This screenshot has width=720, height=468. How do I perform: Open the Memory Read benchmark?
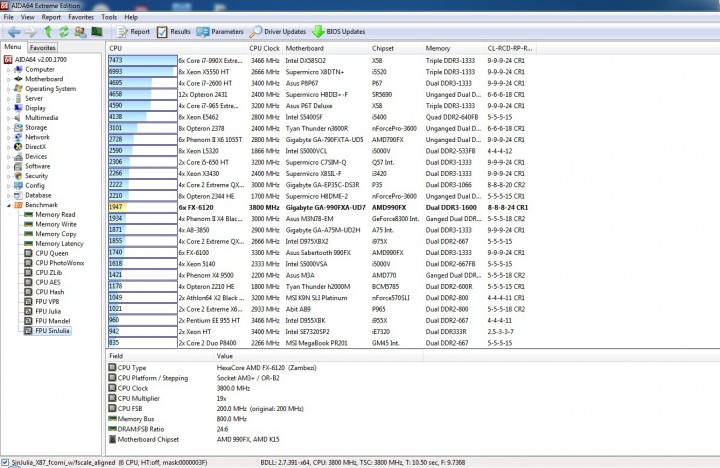coord(50,214)
